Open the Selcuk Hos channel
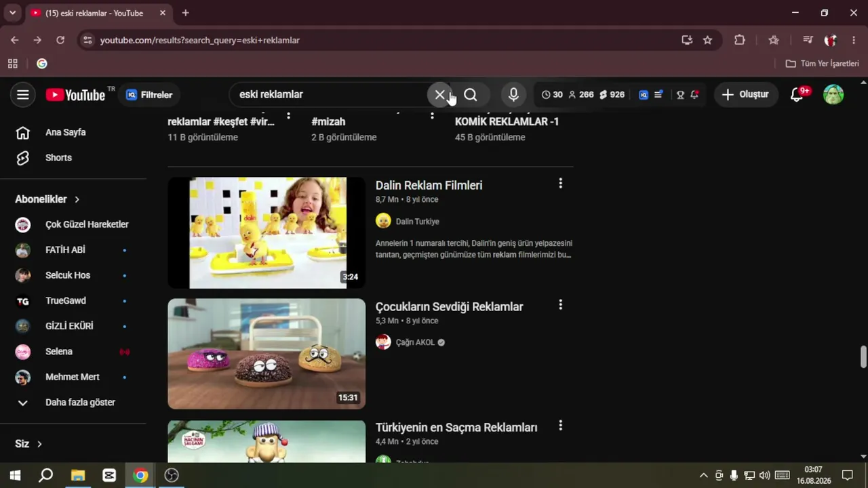This screenshot has width=868, height=488. click(73, 275)
